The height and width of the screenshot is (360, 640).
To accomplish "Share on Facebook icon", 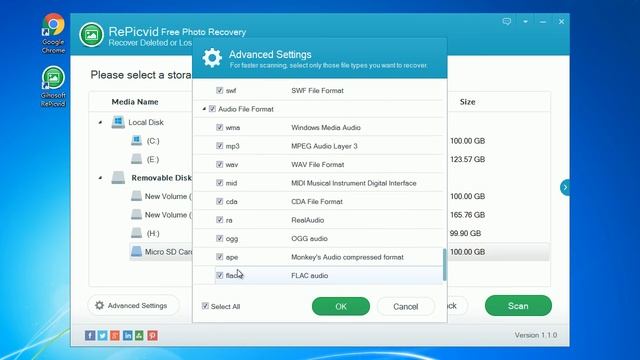I will pos(90,336).
